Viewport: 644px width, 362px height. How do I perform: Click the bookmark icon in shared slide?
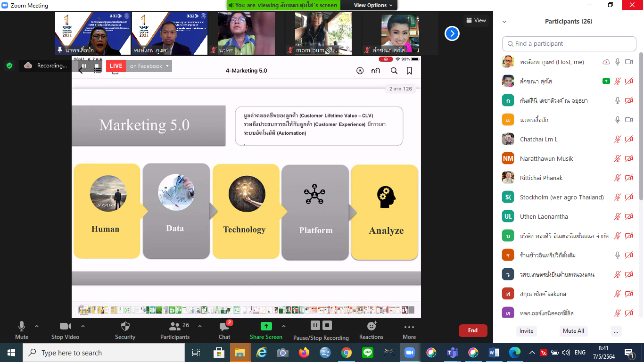pyautogui.click(x=409, y=71)
